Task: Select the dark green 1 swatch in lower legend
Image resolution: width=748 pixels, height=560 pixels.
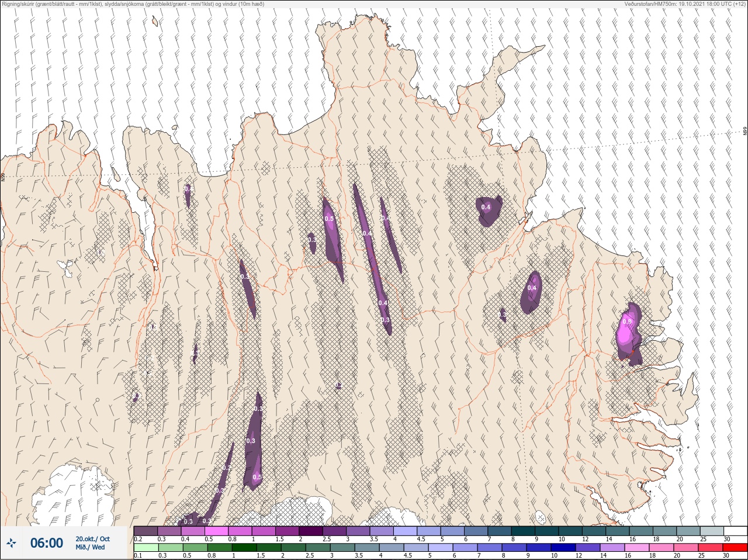Action: click(x=244, y=548)
